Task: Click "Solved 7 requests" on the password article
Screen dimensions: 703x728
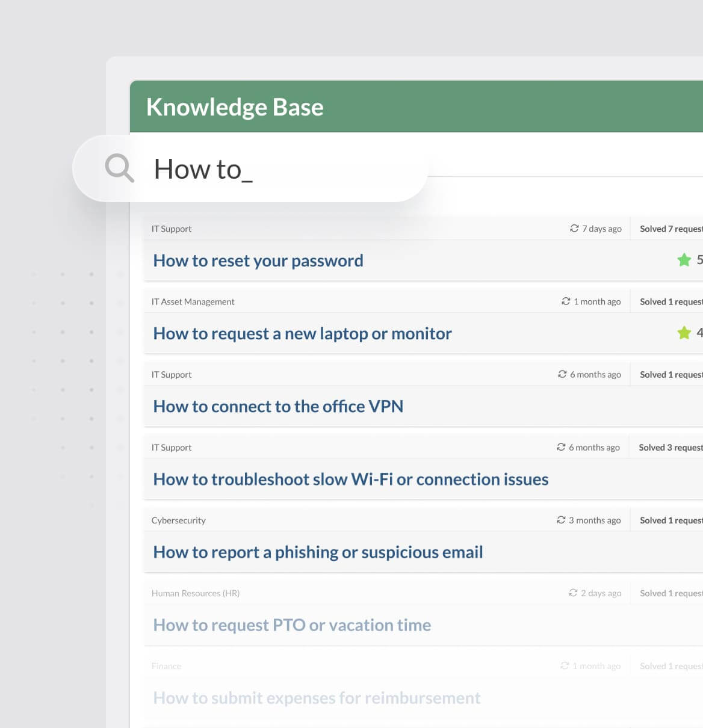Action: pos(670,229)
